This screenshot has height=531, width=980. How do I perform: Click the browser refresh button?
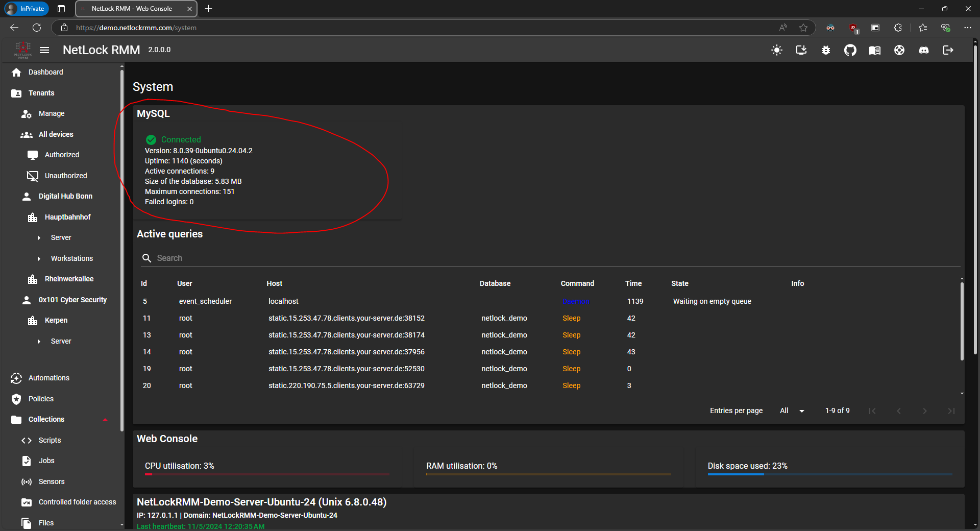(x=37, y=28)
